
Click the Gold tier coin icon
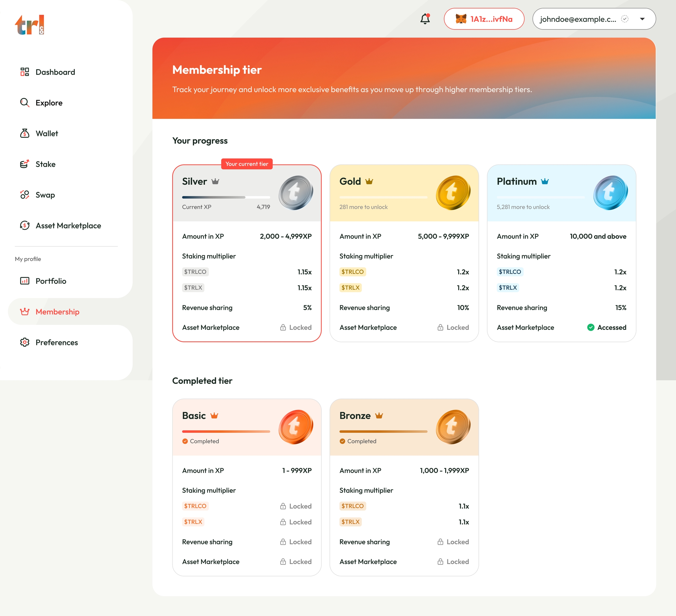(453, 193)
